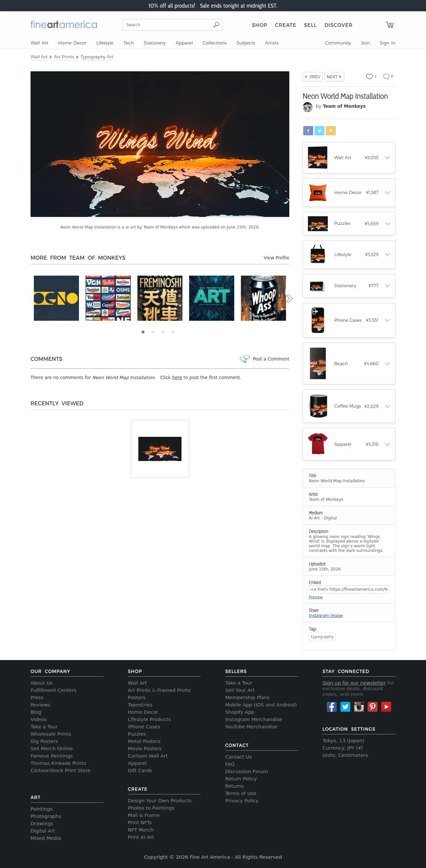Viewport: 426px width, 868px height.
Task: Open the Collections navigation item
Action: (214, 43)
